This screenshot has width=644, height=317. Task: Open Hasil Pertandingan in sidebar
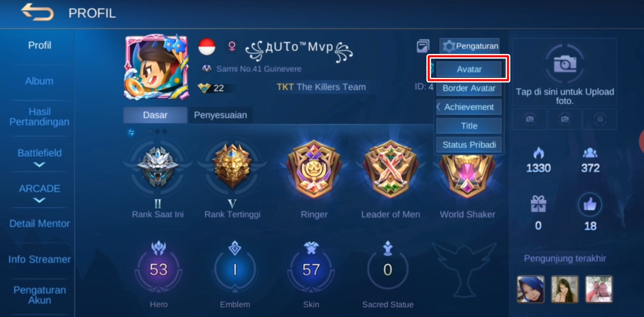click(39, 117)
